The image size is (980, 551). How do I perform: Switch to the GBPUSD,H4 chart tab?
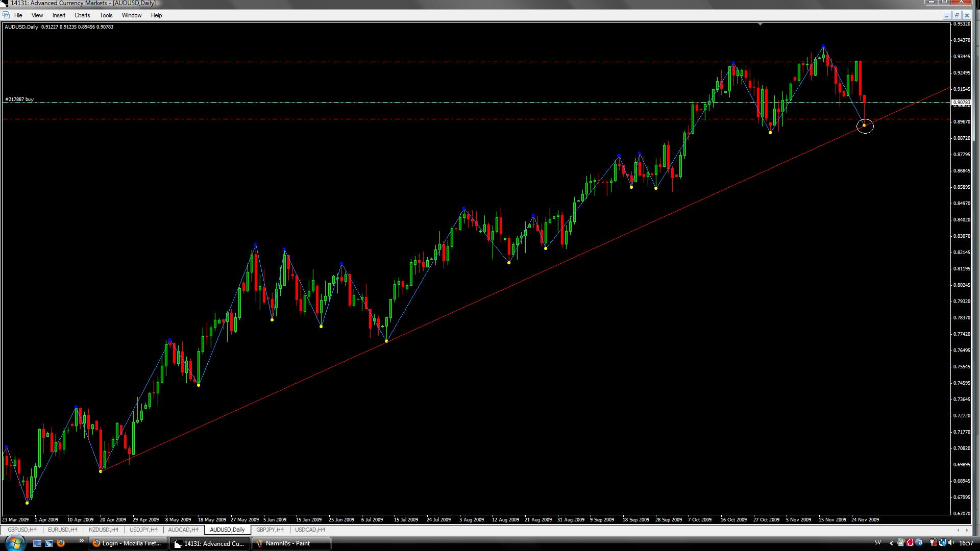(x=22, y=530)
